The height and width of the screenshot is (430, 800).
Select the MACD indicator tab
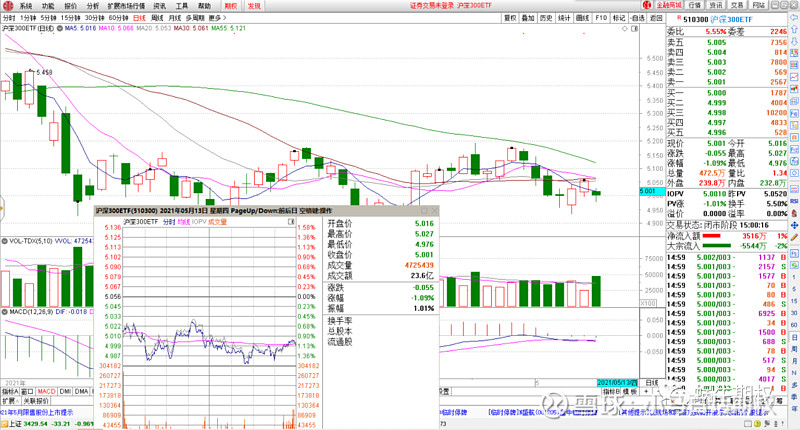pyautogui.click(x=46, y=391)
